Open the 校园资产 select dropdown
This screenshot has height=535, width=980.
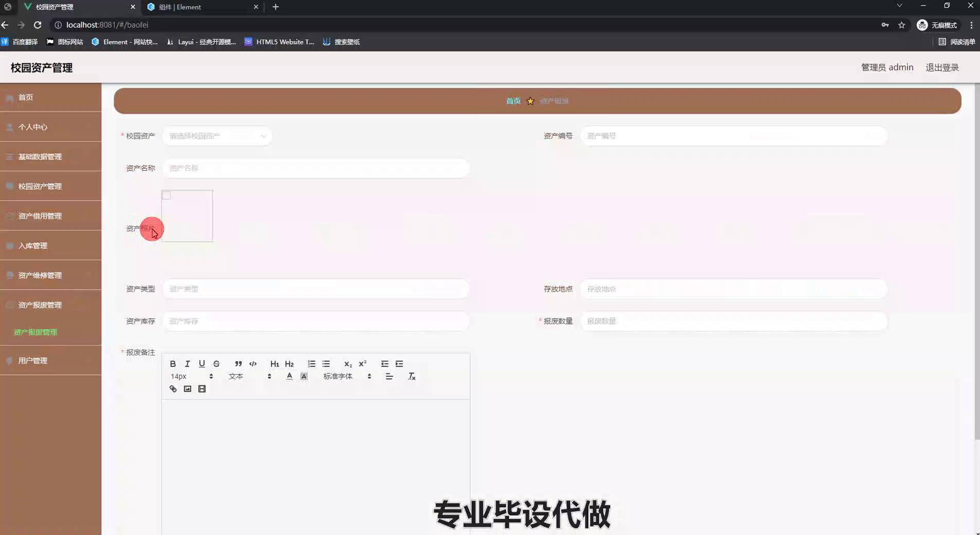pos(217,136)
